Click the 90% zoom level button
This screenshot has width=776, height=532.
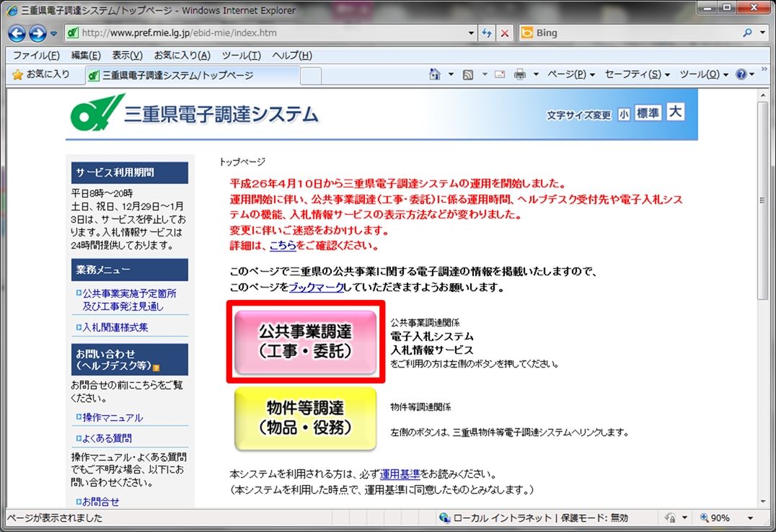(715, 518)
